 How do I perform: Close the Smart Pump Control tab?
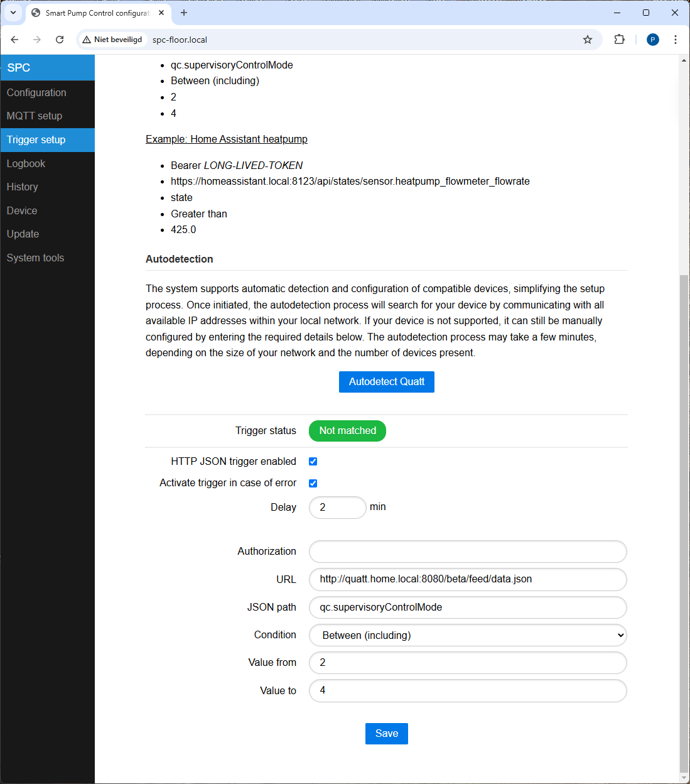tap(161, 13)
